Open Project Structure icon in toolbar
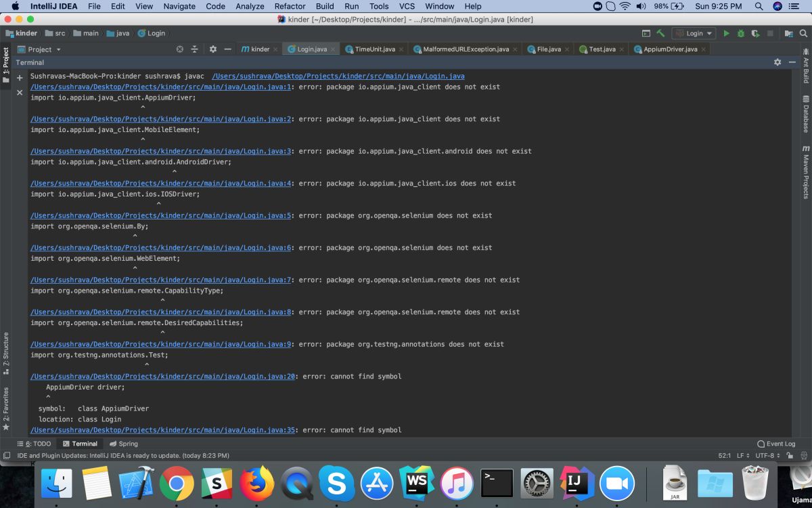The width and height of the screenshot is (812, 508). coord(788,33)
